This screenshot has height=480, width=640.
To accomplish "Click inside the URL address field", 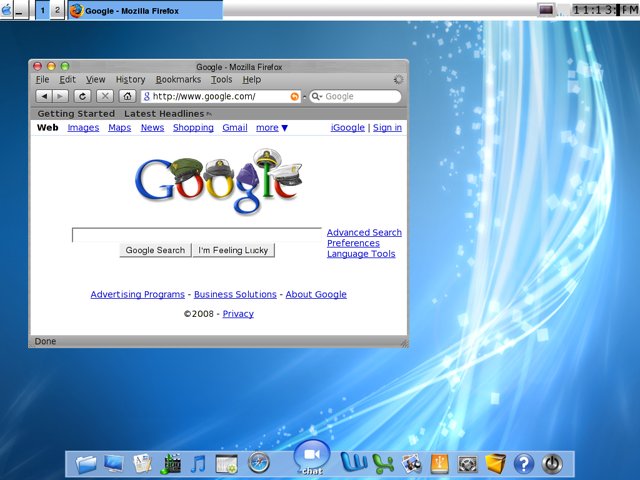I will tap(220, 97).
